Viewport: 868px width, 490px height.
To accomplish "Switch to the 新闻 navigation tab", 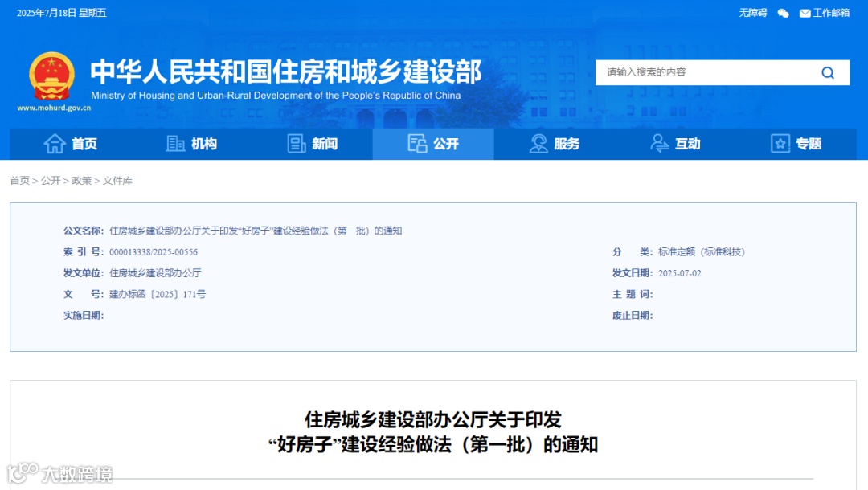I will pyautogui.click(x=312, y=144).
